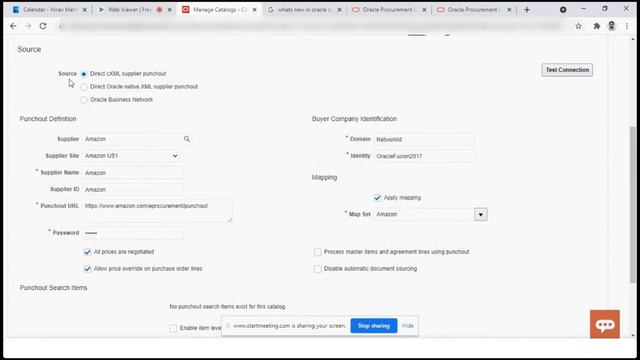Click the browser back arrow

click(x=13, y=26)
